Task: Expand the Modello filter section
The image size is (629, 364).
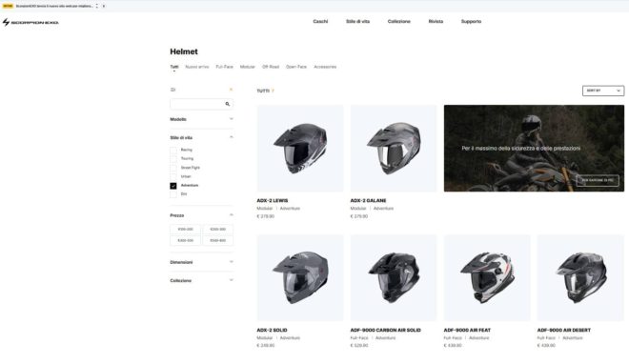Action: [201, 119]
